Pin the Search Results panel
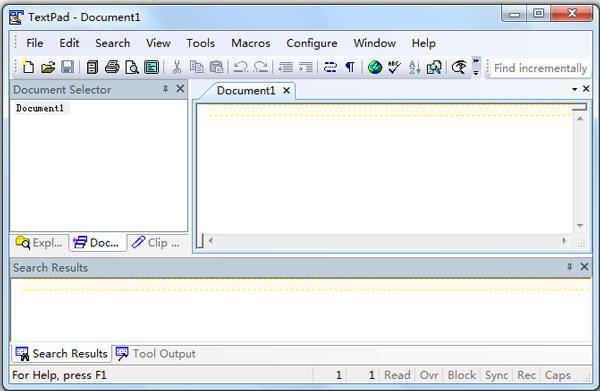The width and height of the screenshot is (600, 391). coord(569,267)
